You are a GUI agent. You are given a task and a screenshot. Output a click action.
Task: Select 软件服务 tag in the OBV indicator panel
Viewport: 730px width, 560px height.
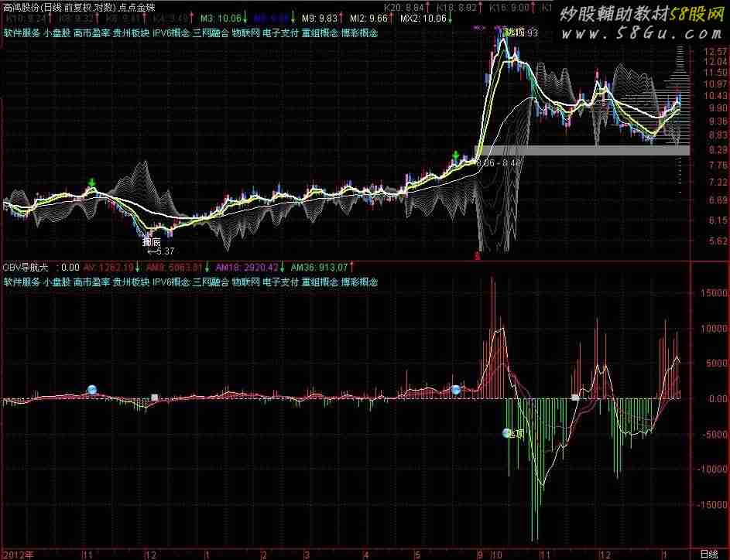pyautogui.click(x=22, y=282)
